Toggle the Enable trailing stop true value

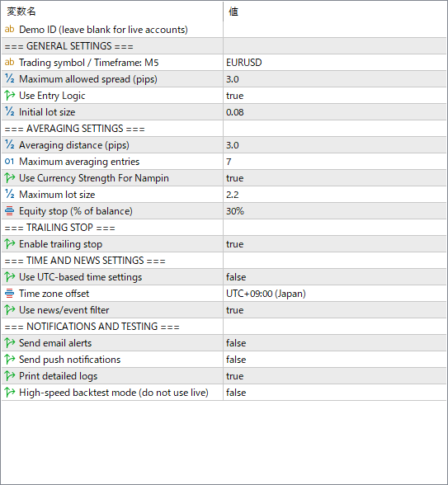[x=334, y=244]
